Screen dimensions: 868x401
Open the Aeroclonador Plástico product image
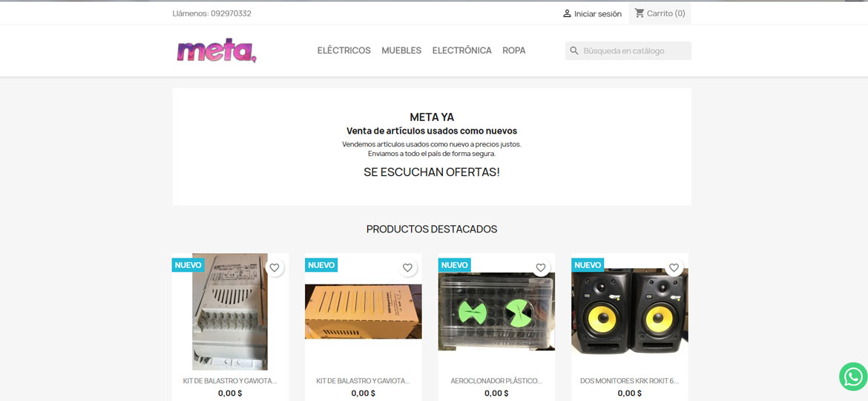496,312
